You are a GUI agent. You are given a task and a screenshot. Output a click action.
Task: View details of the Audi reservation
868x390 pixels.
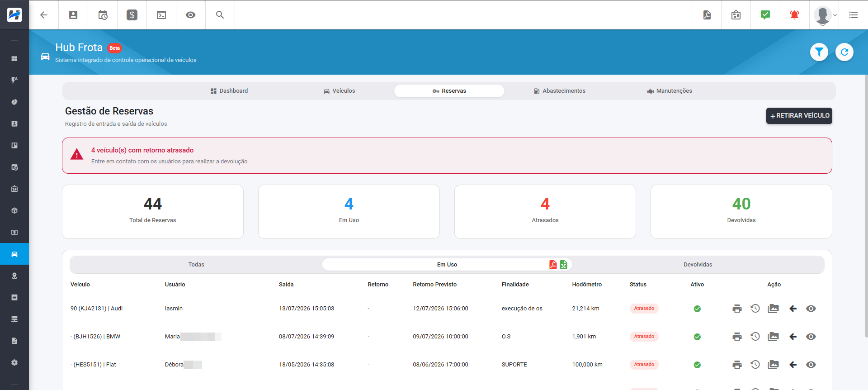811,309
